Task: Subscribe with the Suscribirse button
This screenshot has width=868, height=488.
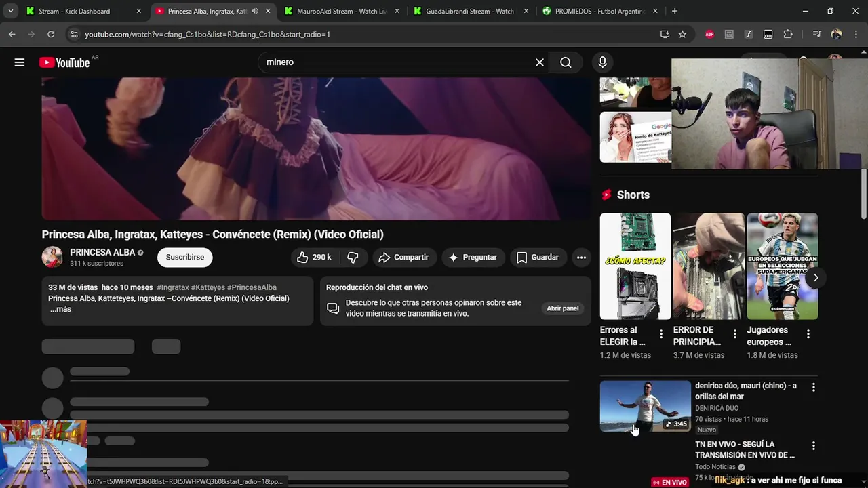Action: pos(185,258)
